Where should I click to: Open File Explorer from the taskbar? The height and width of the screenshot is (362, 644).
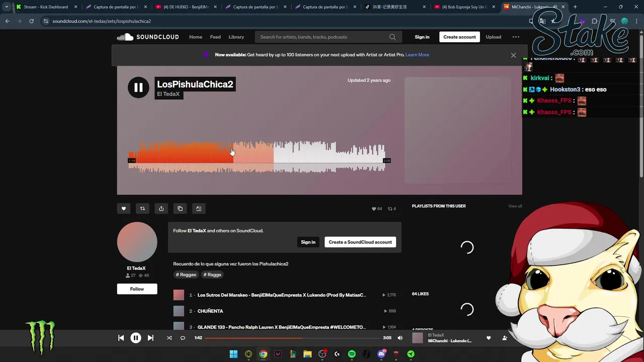point(307,354)
